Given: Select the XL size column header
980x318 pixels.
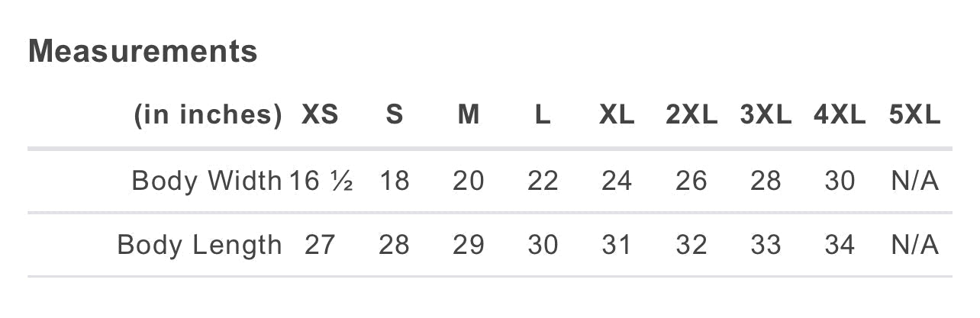Looking at the screenshot, I should pos(617,115).
